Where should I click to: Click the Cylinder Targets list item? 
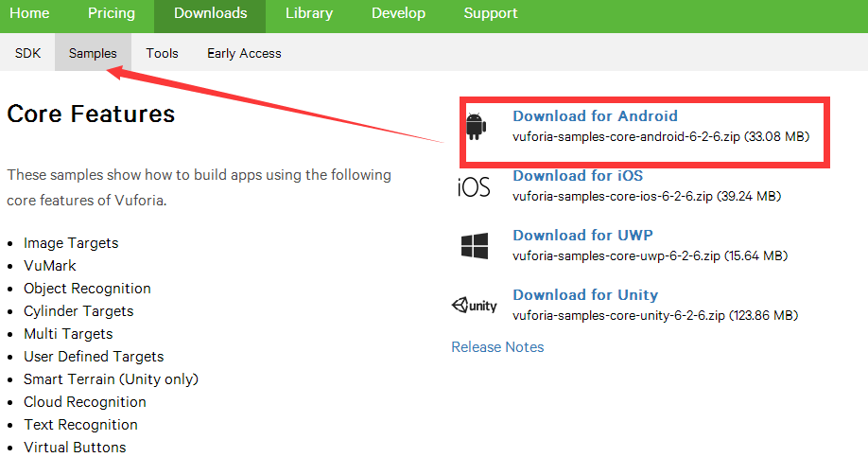(x=78, y=311)
